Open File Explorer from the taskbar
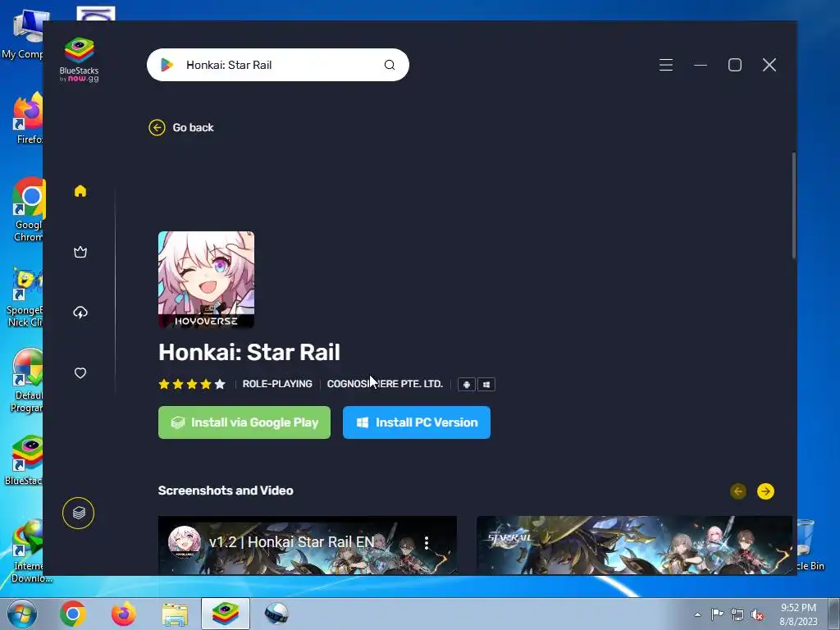 point(175,614)
